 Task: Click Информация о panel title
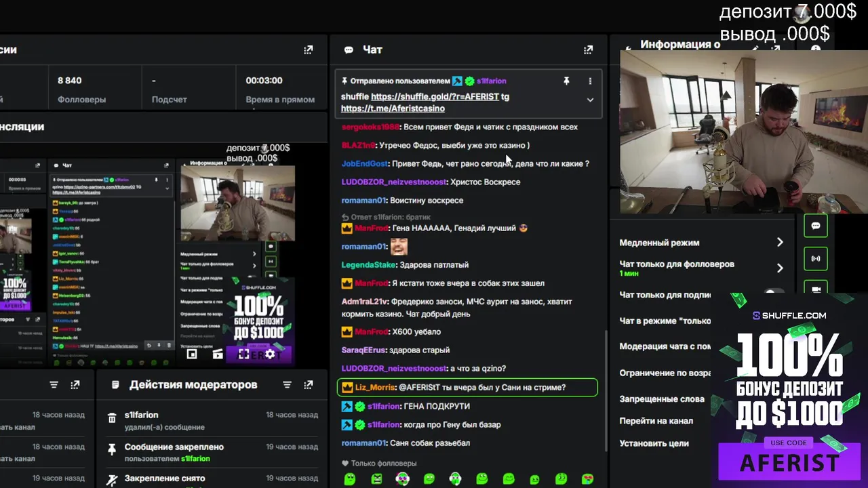(x=680, y=45)
